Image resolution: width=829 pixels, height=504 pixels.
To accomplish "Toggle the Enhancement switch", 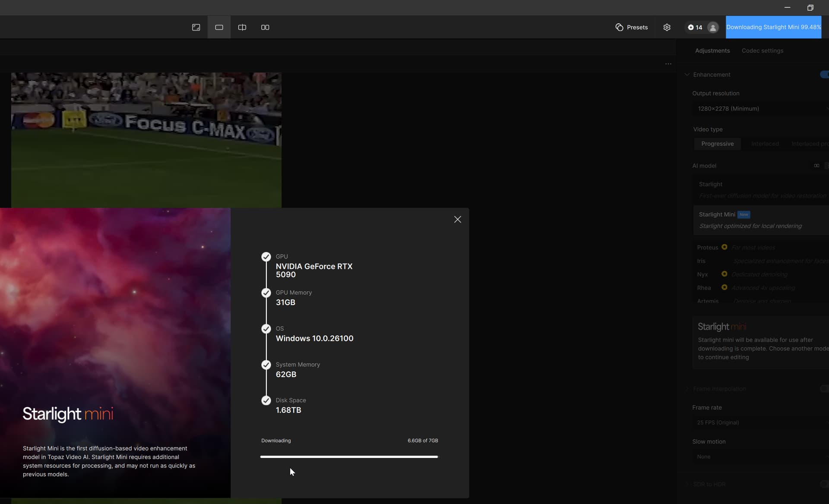I will (824, 75).
